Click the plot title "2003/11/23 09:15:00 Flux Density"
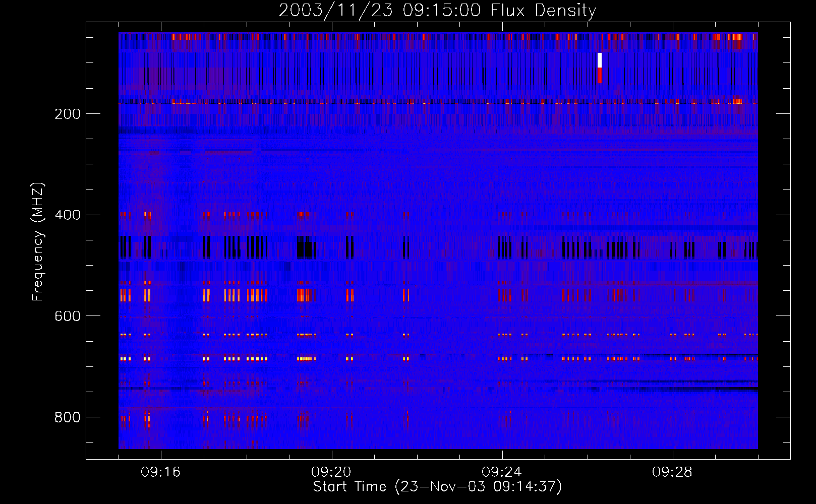Image resolution: width=816 pixels, height=504 pixels. click(437, 10)
